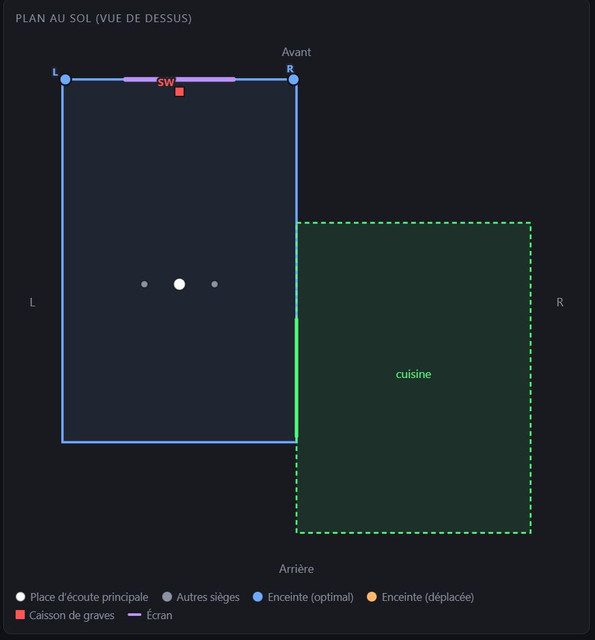This screenshot has width=595, height=640.
Task: Click the blue Enceinte (optimal) legend dot
Action: click(258, 597)
